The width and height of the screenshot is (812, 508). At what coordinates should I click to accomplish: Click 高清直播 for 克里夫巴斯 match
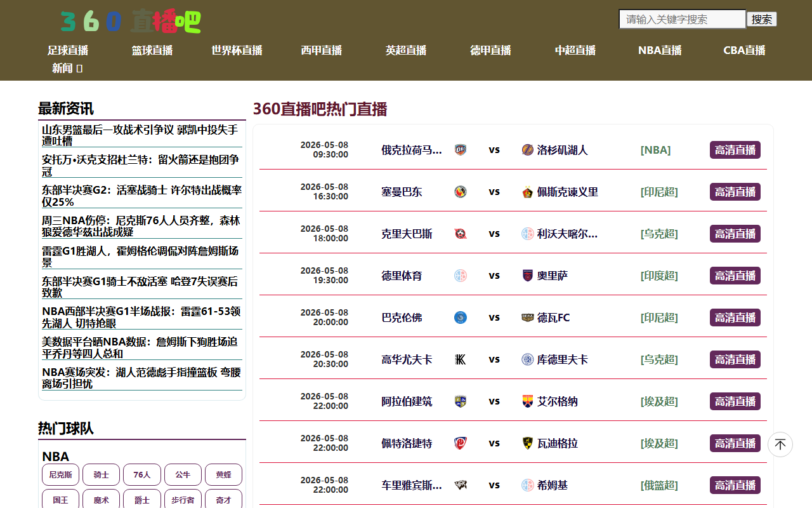[x=735, y=234]
